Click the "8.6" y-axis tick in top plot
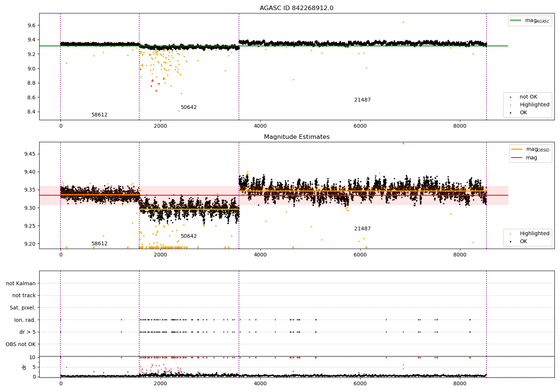560x392 pixels. point(31,97)
